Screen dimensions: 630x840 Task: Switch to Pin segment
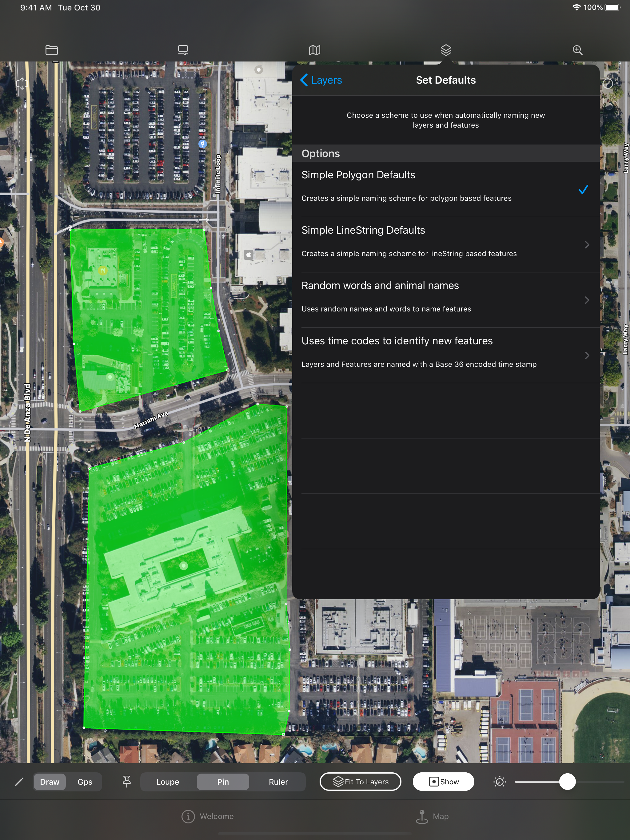pyautogui.click(x=223, y=782)
